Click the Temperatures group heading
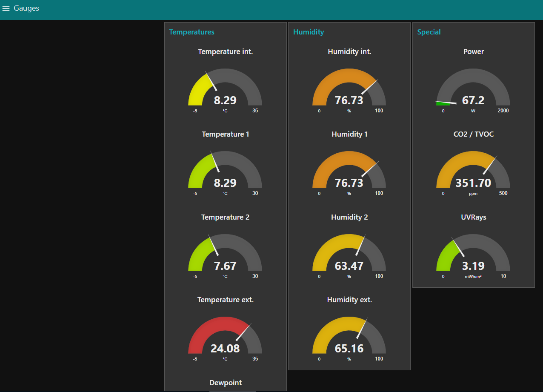543x392 pixels. 191,32
